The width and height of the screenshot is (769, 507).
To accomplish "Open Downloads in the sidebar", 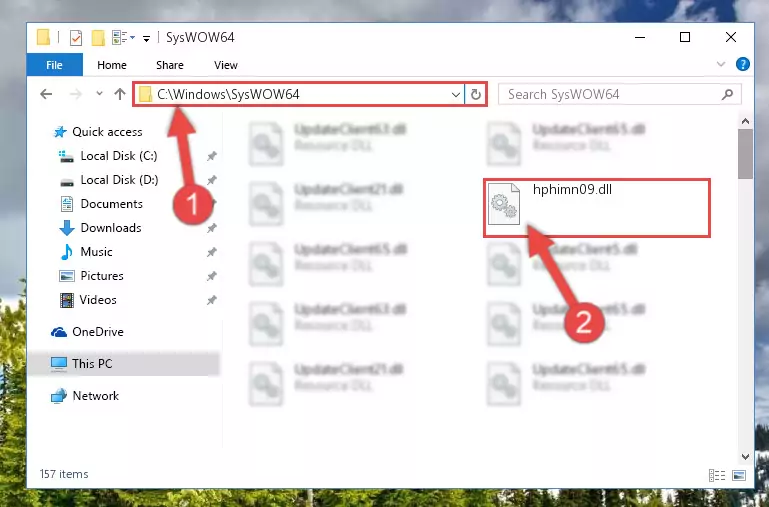I will tap(111, 228).
